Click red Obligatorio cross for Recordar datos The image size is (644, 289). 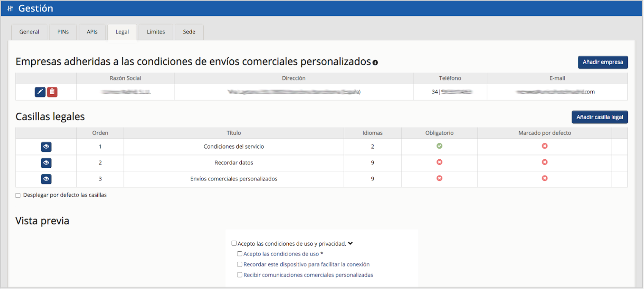pos(439,162)
